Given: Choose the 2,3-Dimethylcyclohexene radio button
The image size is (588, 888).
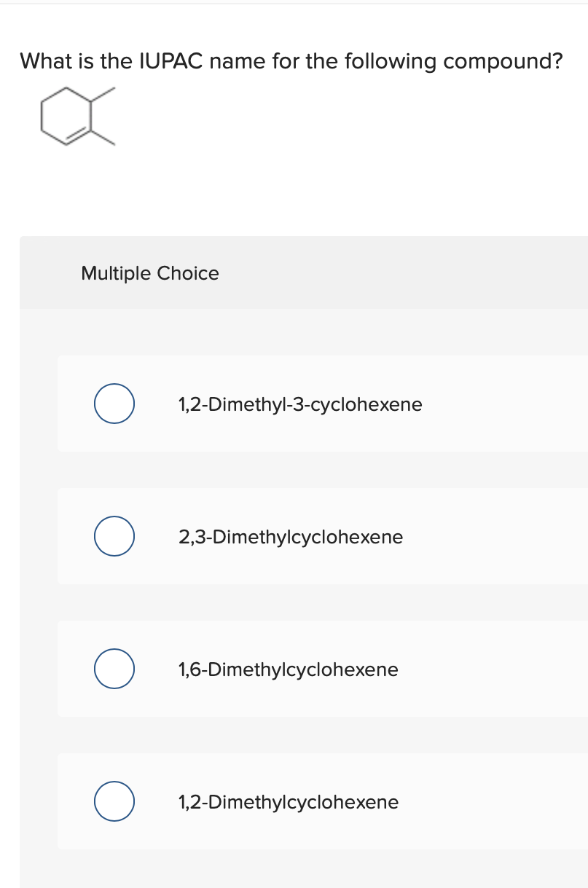Looking at the screenshot, I should pyautogui.click(x=114, y=536).
